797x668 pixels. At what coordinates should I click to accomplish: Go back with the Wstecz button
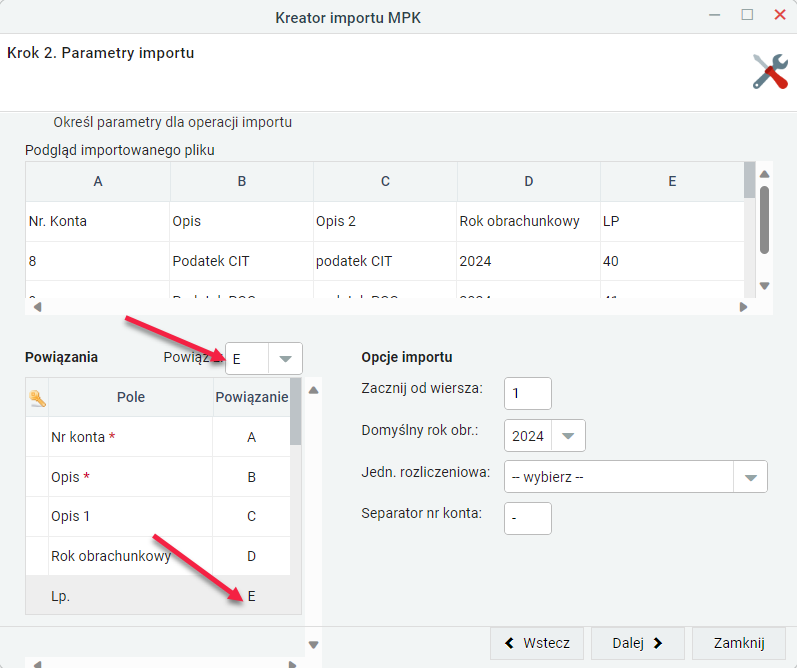537,643
